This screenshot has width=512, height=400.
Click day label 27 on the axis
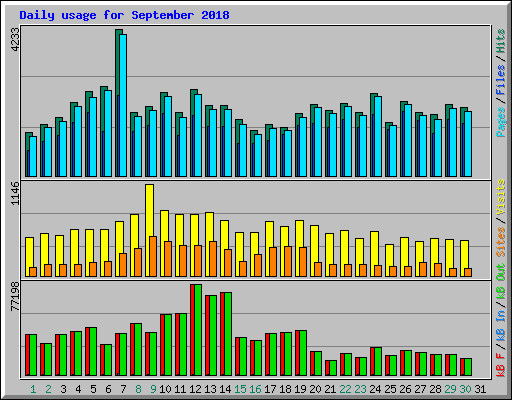tap(420, 389)
